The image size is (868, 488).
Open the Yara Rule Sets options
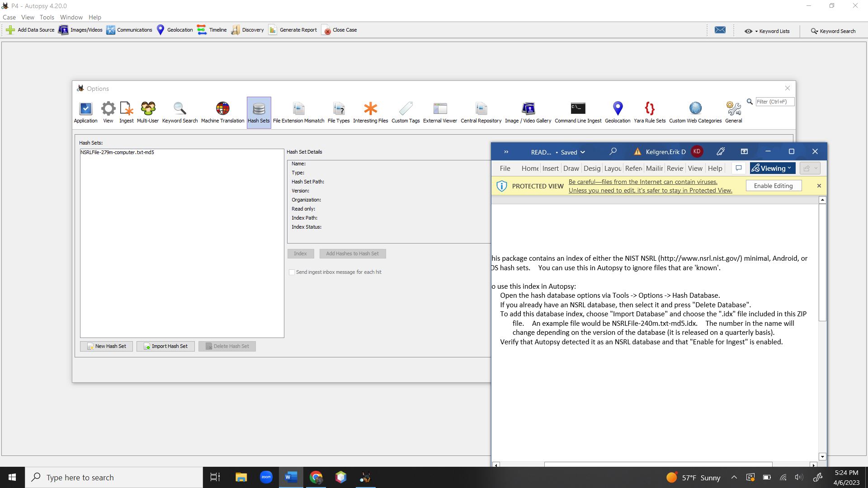[649, 112]
